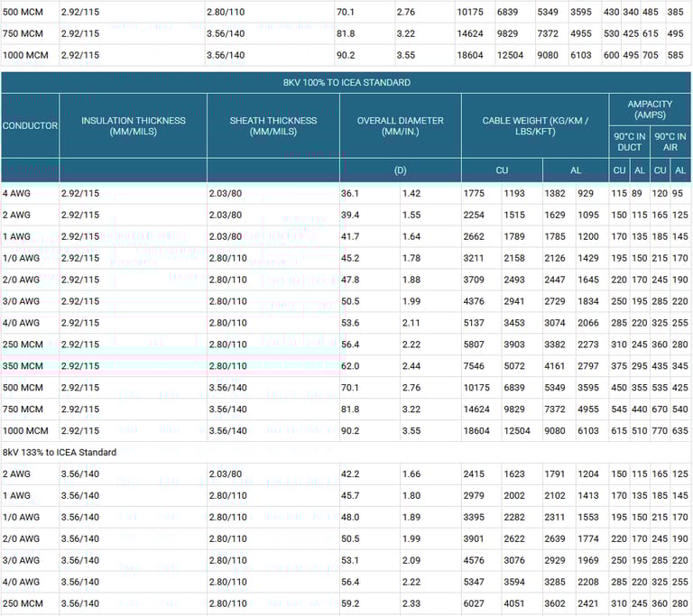Click the AL sub-header under Cable Weight

coord(576,170)
